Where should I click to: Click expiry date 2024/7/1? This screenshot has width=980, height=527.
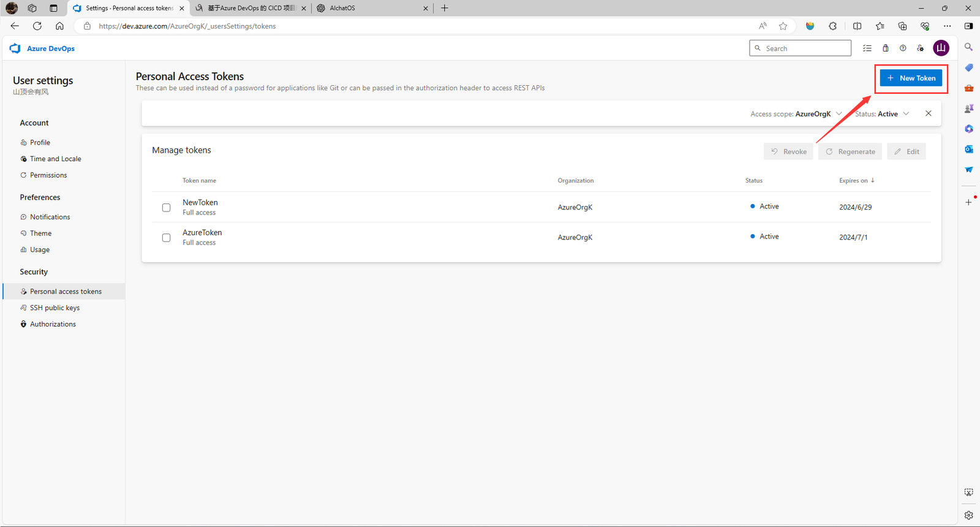point(853,237)
